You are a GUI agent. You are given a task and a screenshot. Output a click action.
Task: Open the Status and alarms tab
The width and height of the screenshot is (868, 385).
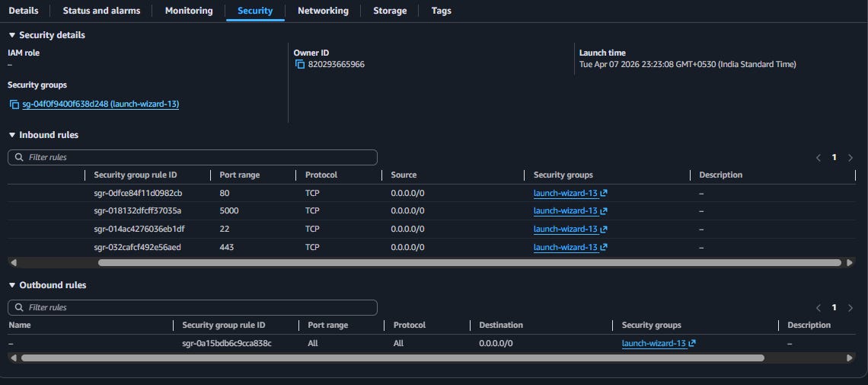click(x=101, y=11)
